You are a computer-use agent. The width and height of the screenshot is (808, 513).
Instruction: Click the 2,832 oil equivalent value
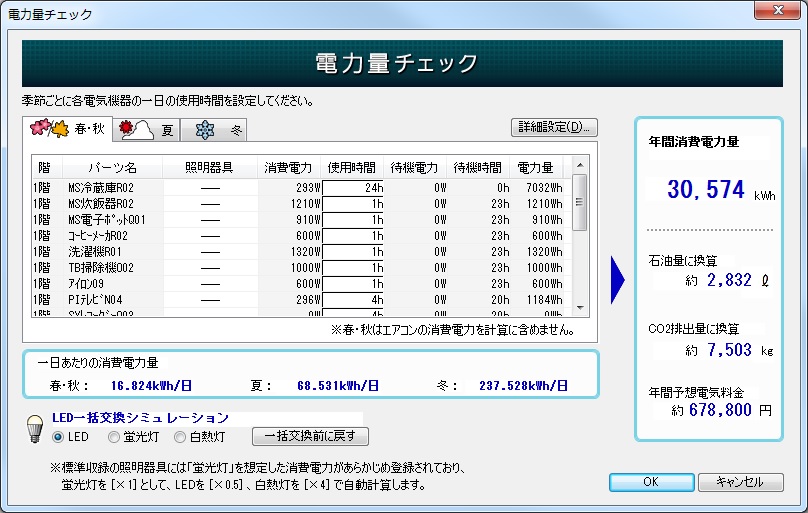coord(729,280)
